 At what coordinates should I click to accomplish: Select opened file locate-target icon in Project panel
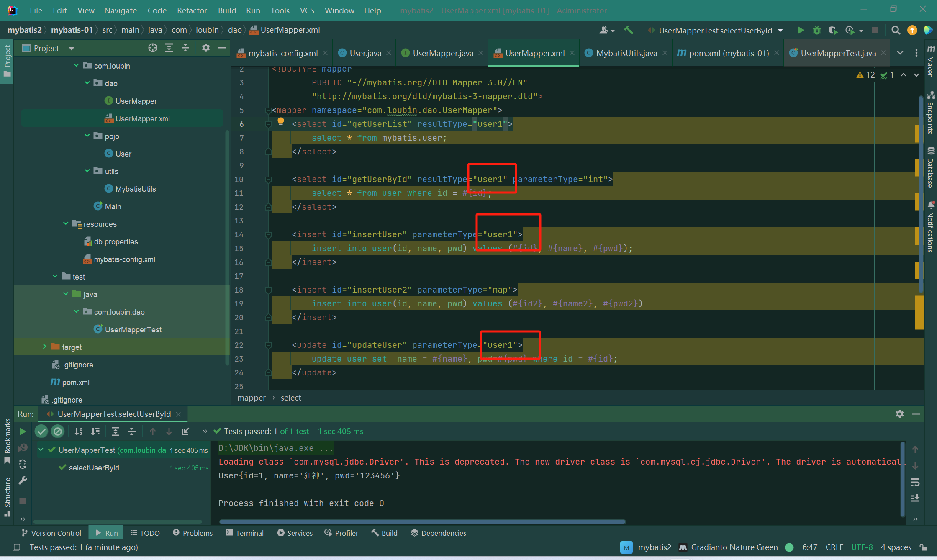(153, 48)
